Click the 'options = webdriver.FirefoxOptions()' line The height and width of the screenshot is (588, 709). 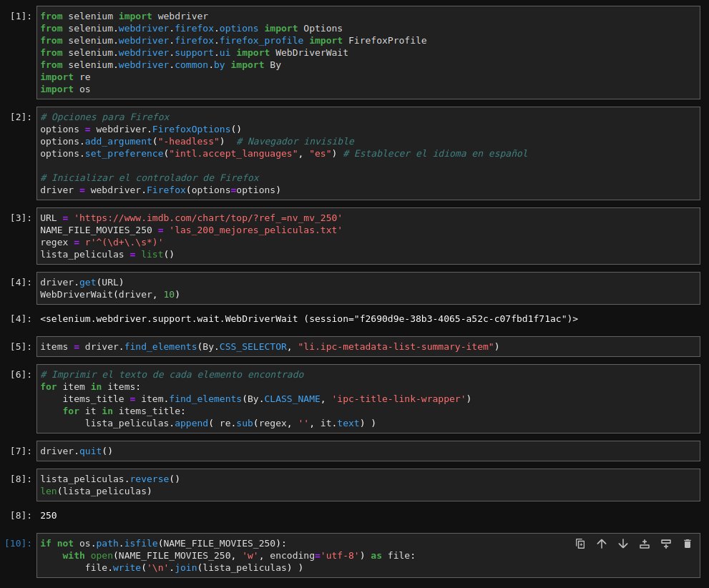click(x=141, y=129)
